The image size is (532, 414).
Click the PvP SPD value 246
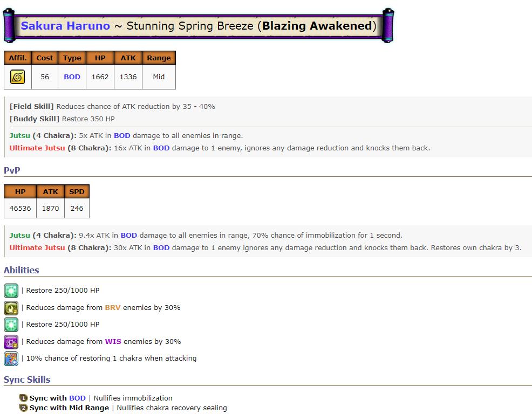(77, 209)
